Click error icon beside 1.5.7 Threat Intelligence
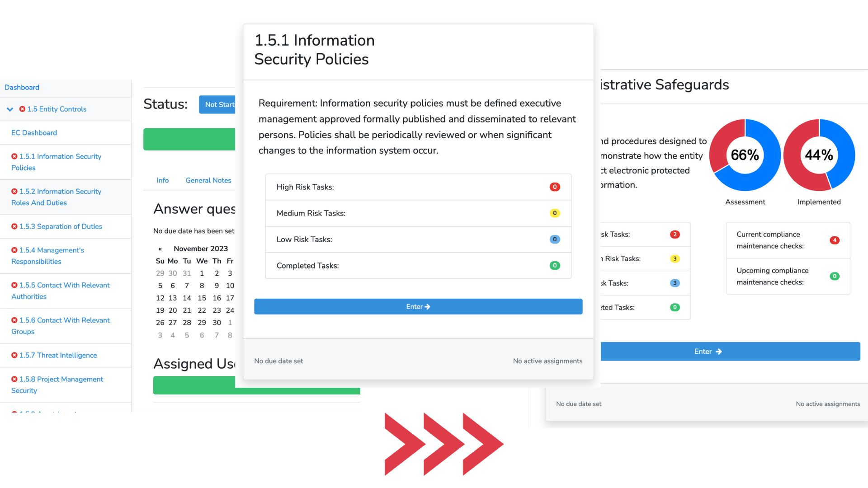Image resolution: width=868 pixels, height=488 pixels. click(x=14, y=355)
